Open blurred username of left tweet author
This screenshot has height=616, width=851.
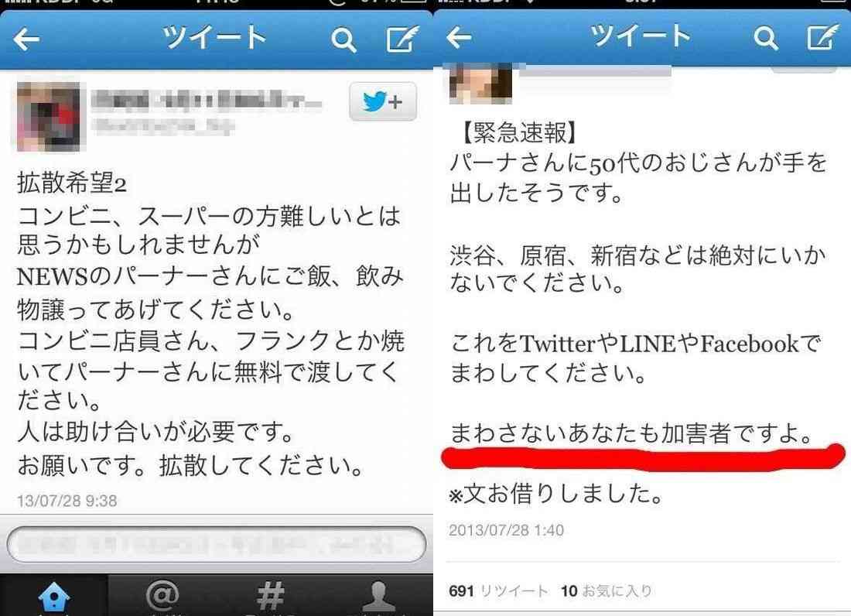[207, 101]
